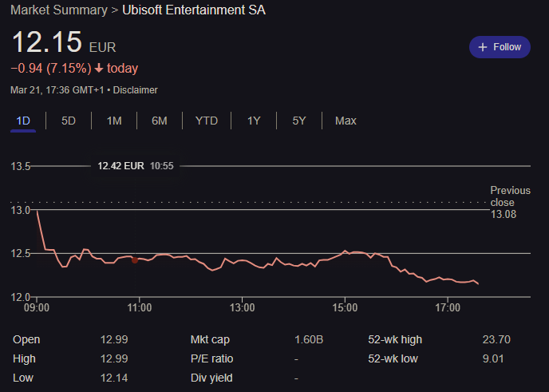
Task: Select the Max time range tab
Action: (346, 121)
